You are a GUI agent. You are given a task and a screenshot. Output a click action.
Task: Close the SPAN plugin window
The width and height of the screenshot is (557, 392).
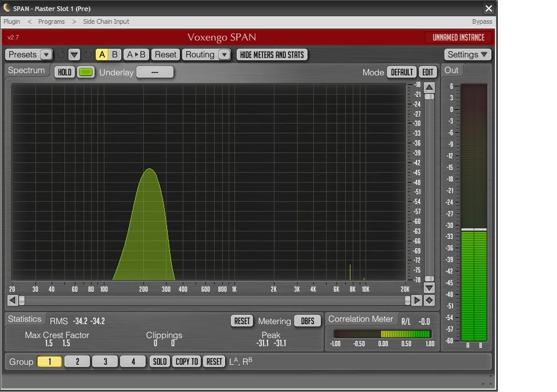coord(489,8)
